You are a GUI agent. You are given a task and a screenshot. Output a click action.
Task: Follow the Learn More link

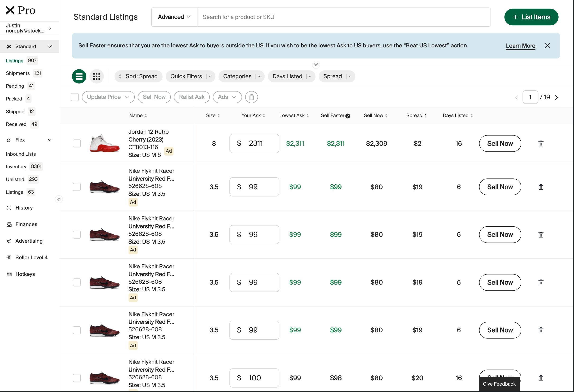click(520, 46)
